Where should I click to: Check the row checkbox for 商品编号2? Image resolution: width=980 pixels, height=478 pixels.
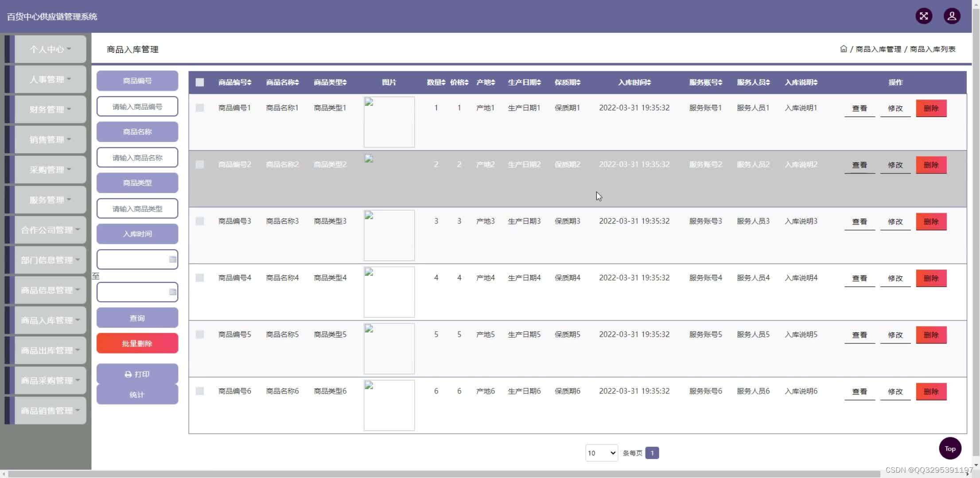(200, 164)
